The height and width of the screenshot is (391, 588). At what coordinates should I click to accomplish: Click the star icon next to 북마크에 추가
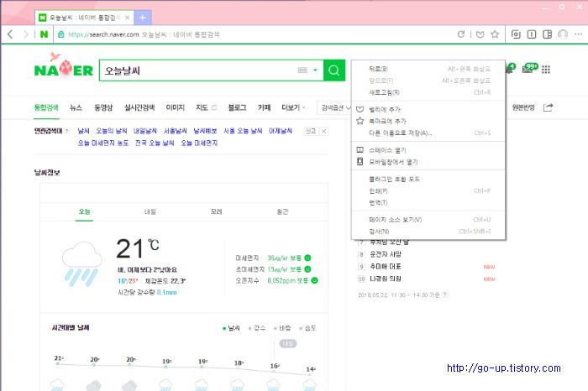(360, 121)
